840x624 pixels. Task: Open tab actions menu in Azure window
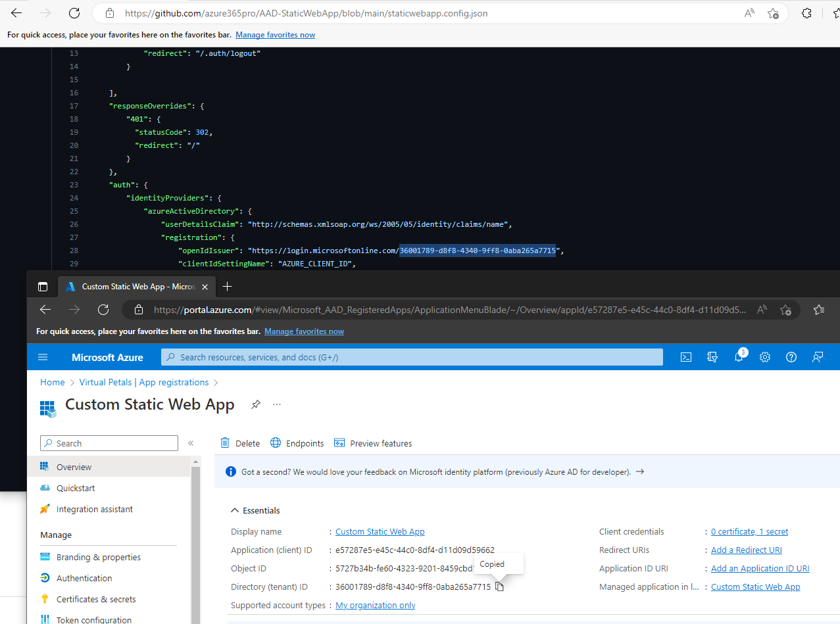[43, 287]
